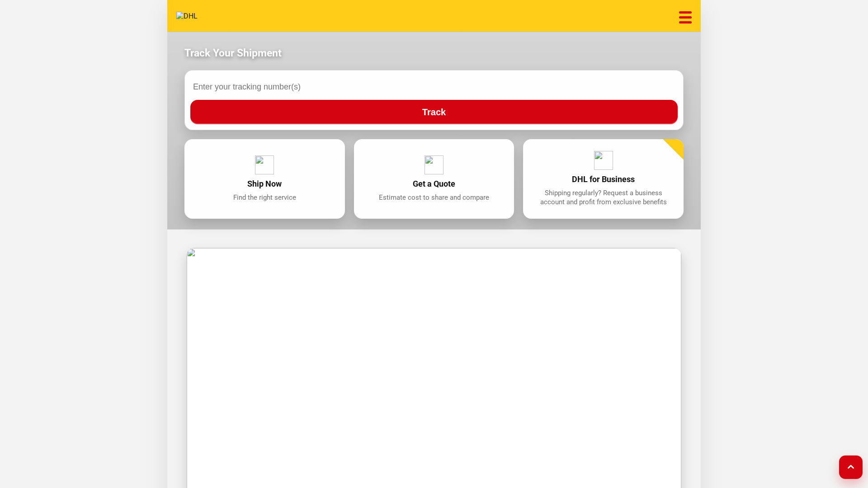Click the DHL logo in header
Screen dimensions: 868x488
point(187,16)
